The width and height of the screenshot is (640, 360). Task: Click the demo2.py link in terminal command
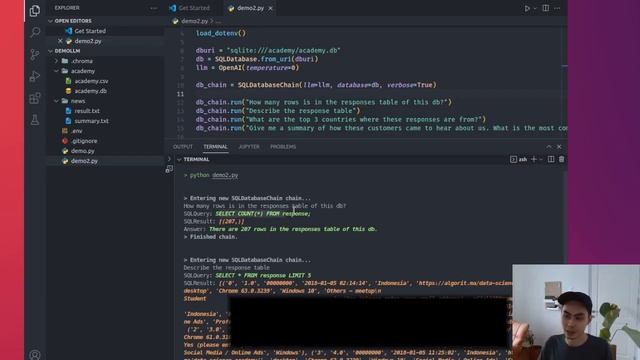click(225, 176)
